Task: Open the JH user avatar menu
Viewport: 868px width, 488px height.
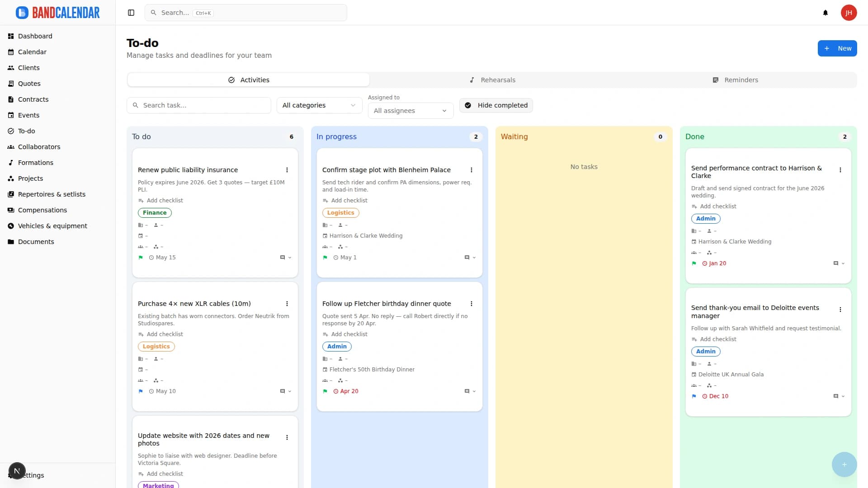Action: pos(849,13)
